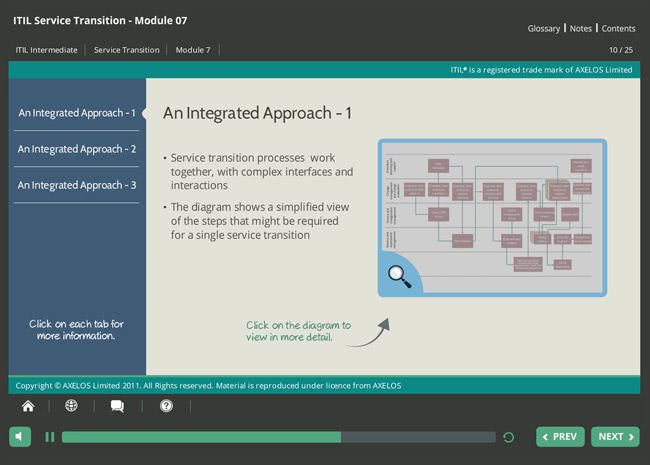Click the playback progress bar

click(279, 437)
